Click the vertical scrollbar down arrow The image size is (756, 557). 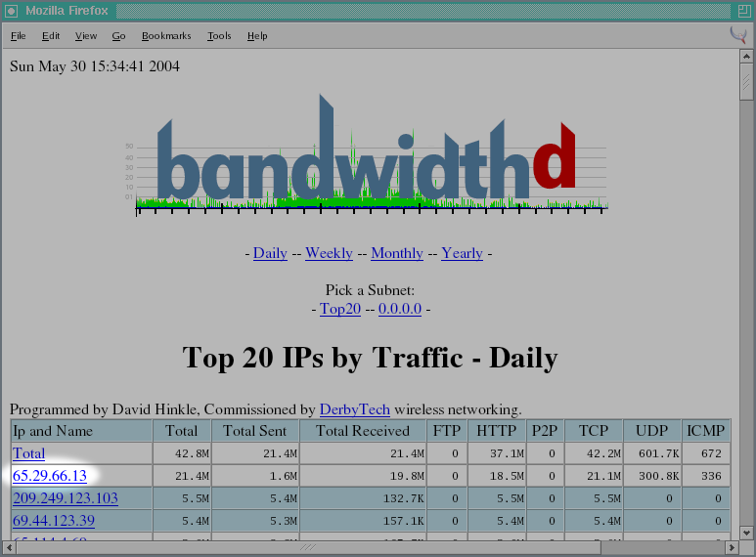746,533
